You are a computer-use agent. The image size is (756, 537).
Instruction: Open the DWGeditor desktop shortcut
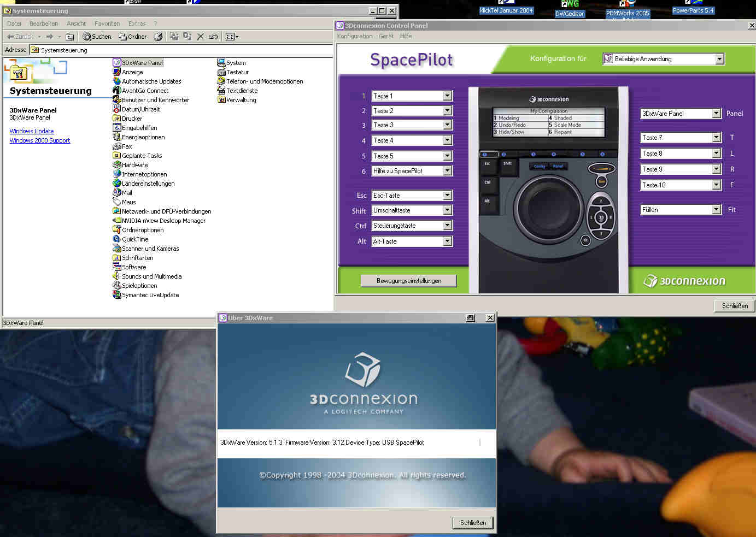[x=570, y=10]
